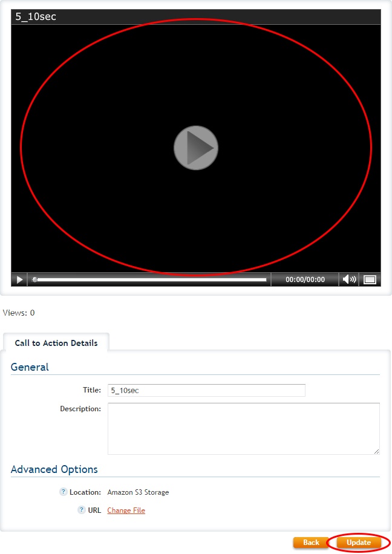The width and height of the screenshot is (392, 554).
Task: Click the orange Update button
Action: 358,543
